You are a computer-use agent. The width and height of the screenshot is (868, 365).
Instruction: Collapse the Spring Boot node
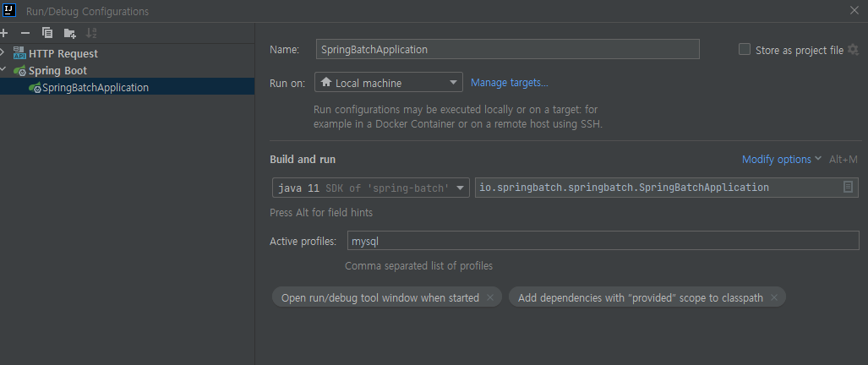[3, 70]
